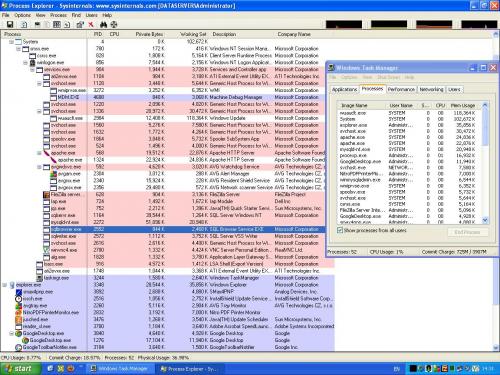Click the GoogleToolbarNotifier.exe icon
This screenshot has height=375, width=500.
click(19, 347)
